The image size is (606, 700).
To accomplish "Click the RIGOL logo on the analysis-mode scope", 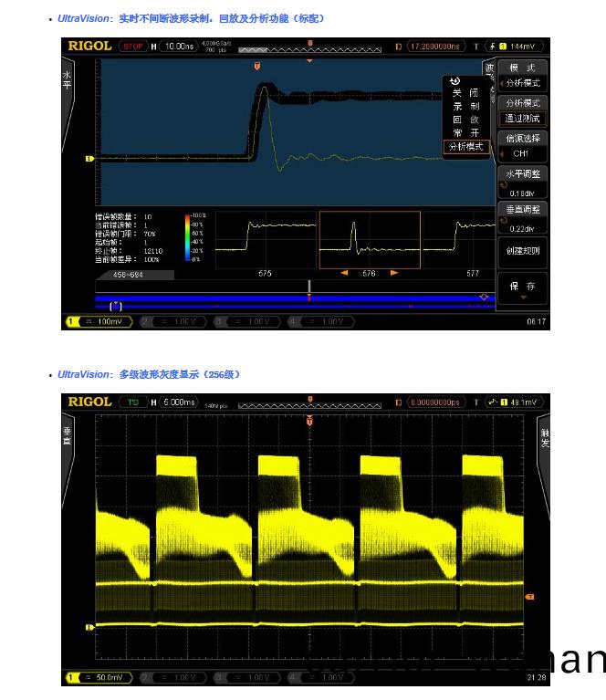I will click(89, 46).
